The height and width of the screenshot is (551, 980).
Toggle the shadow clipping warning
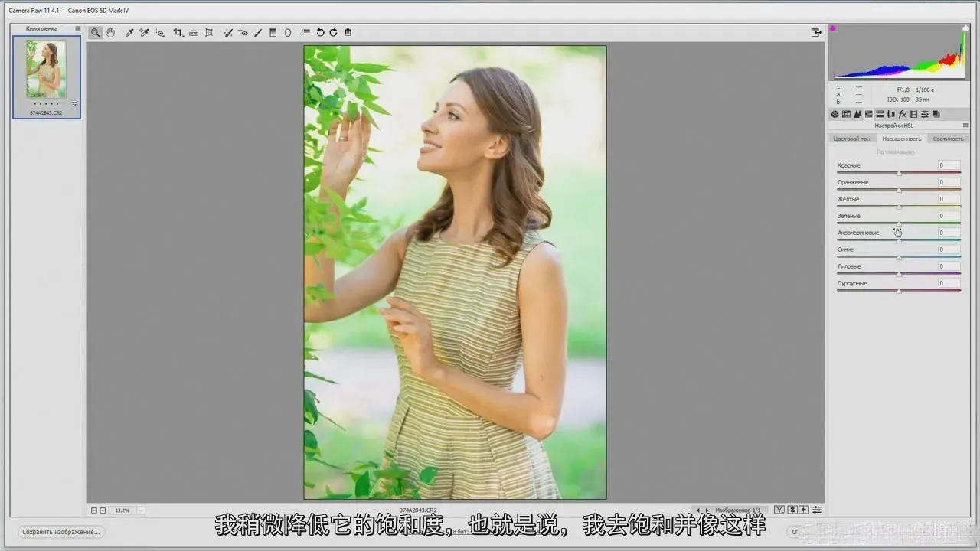tap(833, 28)
